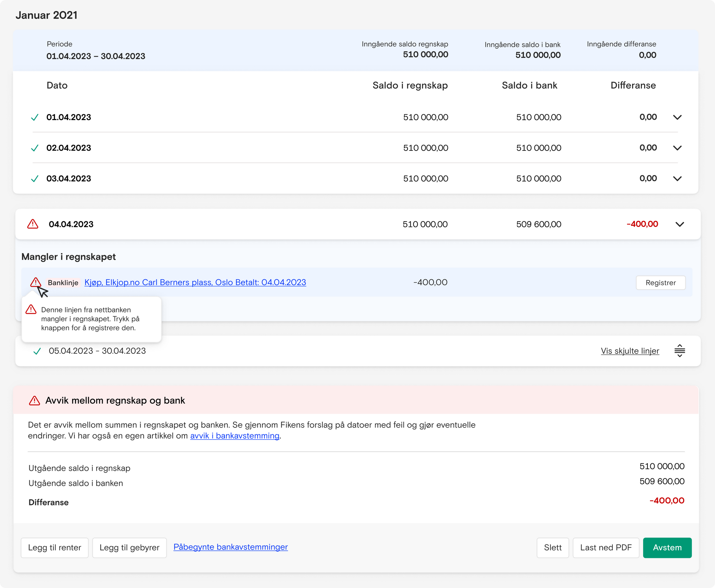The width and height of the screenshot is (715, 588).
Task: Open the avvik i bankavstemming article link
Action: [x=235, y=436]
